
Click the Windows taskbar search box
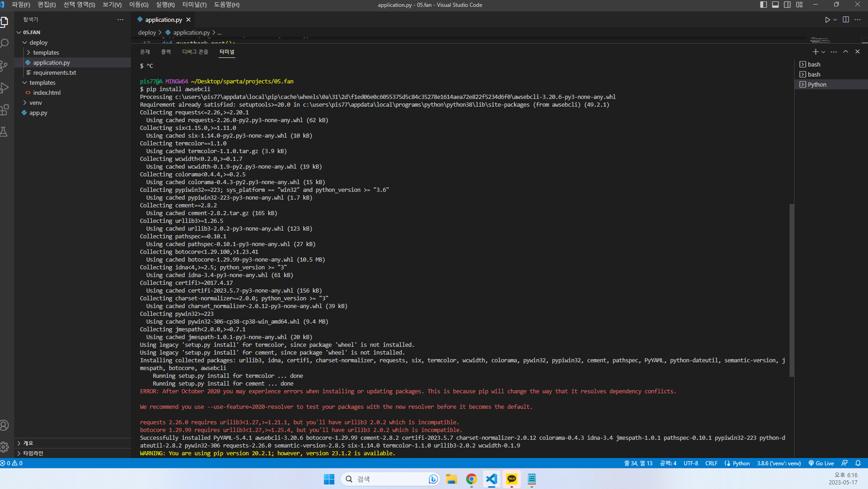click(x=390, y=479)
